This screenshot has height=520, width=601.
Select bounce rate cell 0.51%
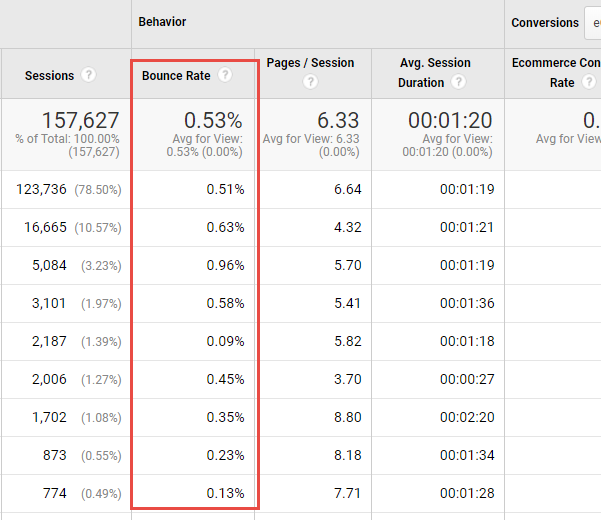coord(225,189)
